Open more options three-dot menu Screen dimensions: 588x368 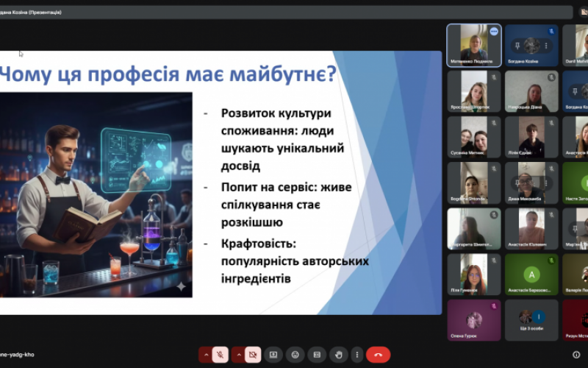[359, 355]
